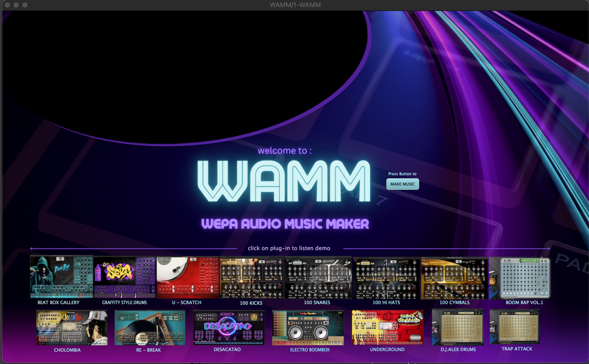Click the 100 Kicks plug-in image
589x364 pixels.
coord(251,278)
